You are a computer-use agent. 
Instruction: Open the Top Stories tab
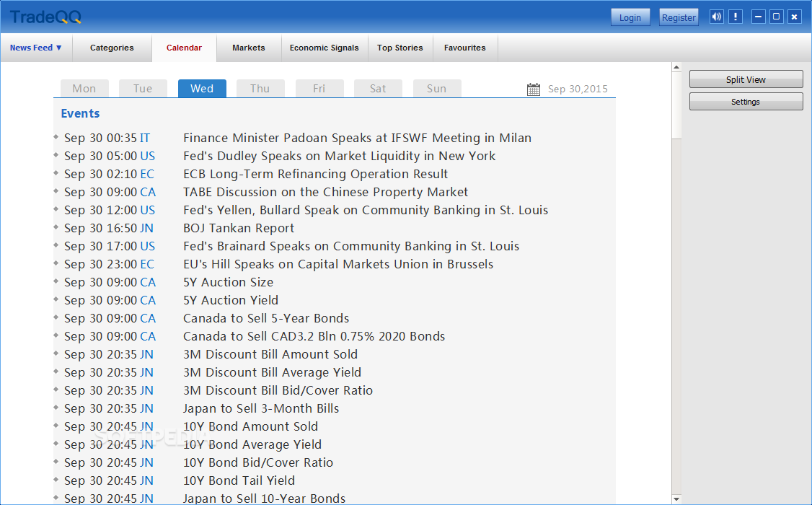pyautogui.click(x=400, y=48)
